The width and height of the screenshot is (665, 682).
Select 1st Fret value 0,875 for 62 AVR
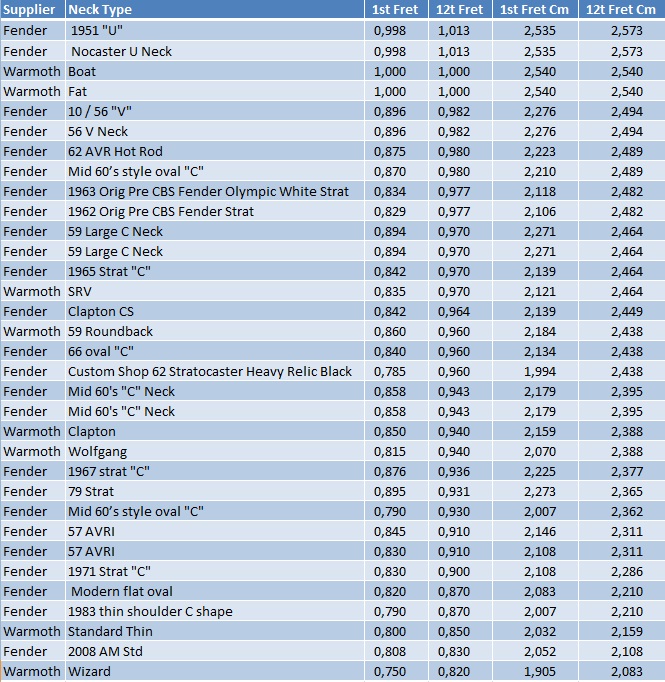(396, 151)
